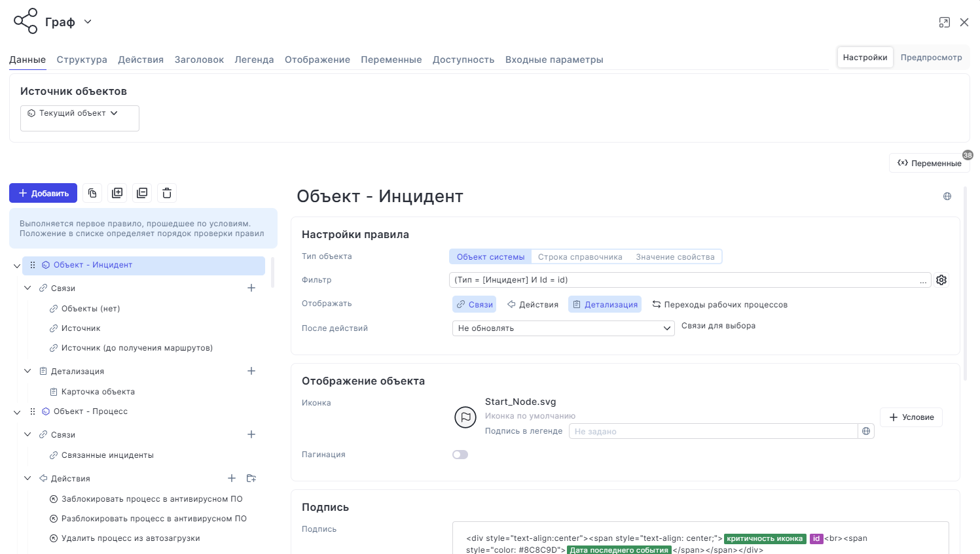Toggle the Детализация chip in the Отображать row

[x=605, y=304]
